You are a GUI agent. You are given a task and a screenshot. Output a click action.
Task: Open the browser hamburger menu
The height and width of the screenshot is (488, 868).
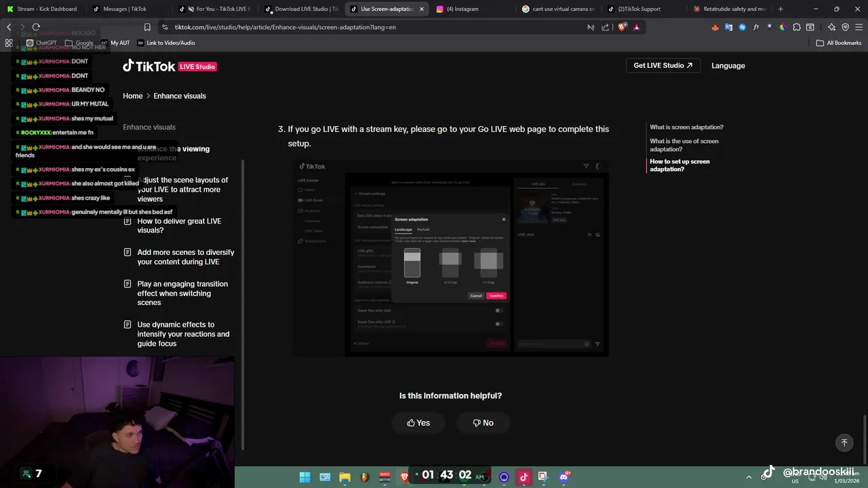click(859, 27)
